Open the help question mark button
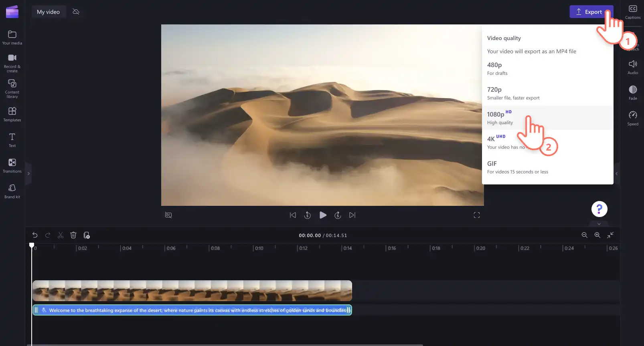Image resolution: width=644 pixels, height=346 pixels. click(x=599, y=209)
